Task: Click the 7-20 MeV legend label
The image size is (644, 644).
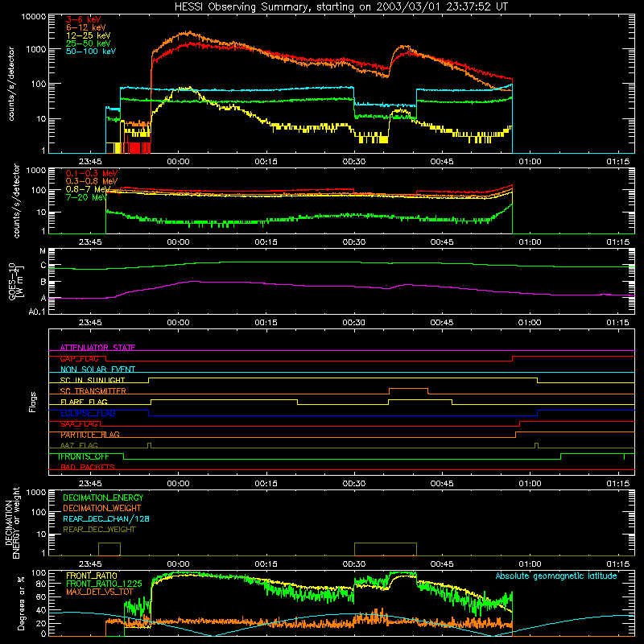Action: click(x=86, y=197)
